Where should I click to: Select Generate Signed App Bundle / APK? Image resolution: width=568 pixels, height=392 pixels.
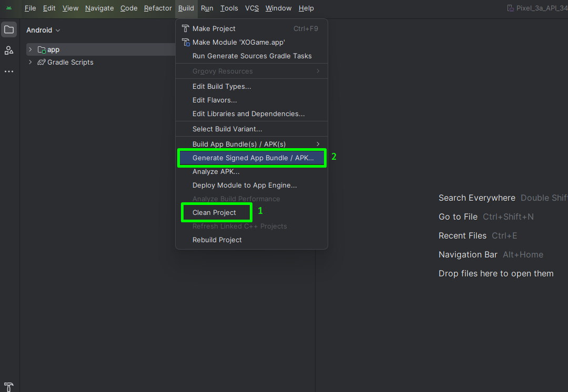(252, 158)
